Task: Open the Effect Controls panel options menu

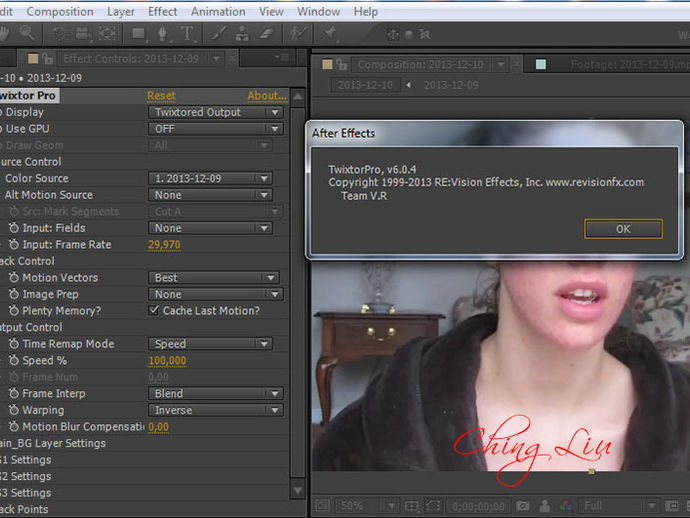Action: click(x=281, y=58)
